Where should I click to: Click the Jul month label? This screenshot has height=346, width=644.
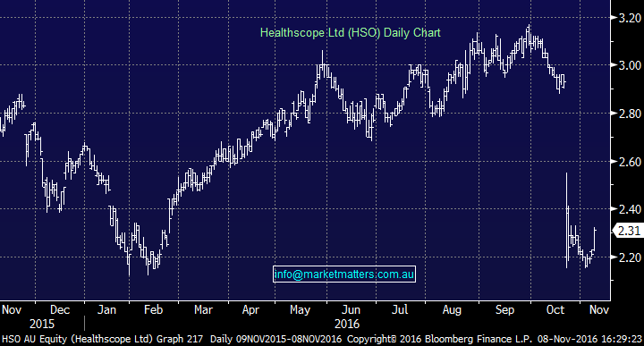(x=399, y=309)
